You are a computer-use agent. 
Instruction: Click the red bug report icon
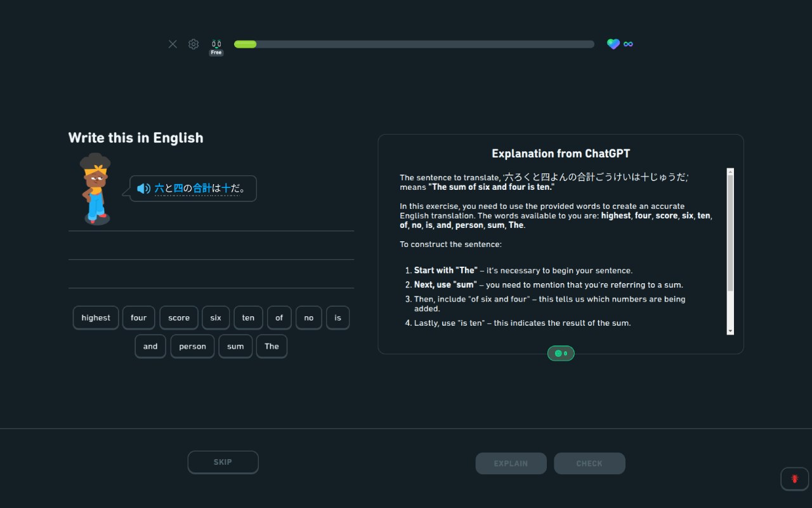point(794,479)
